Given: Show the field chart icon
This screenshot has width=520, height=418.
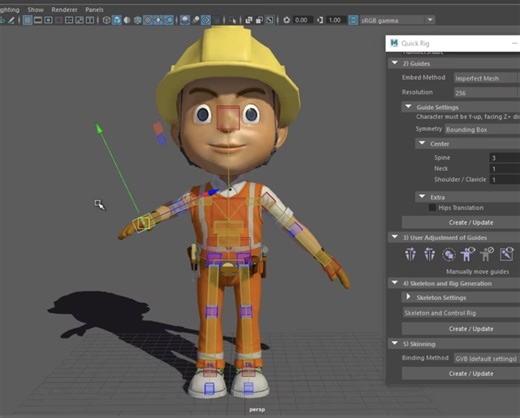Looking at the screenshot, I should coord(69,20).
